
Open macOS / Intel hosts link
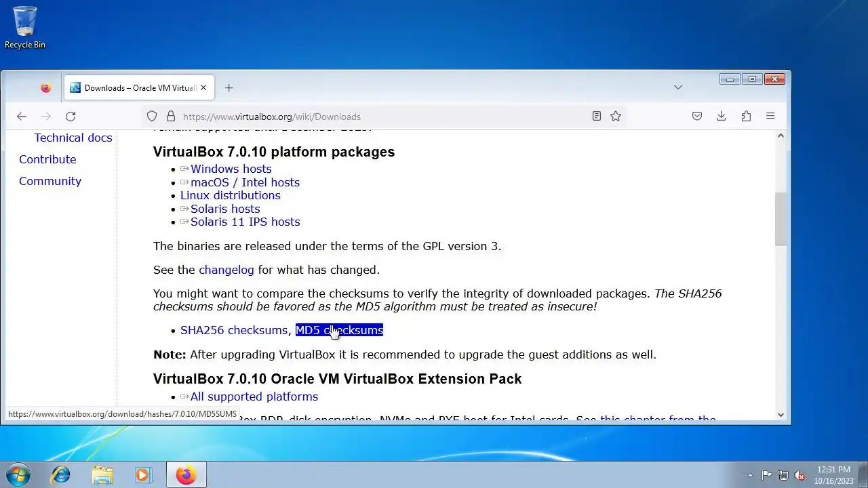coord(245,182)
